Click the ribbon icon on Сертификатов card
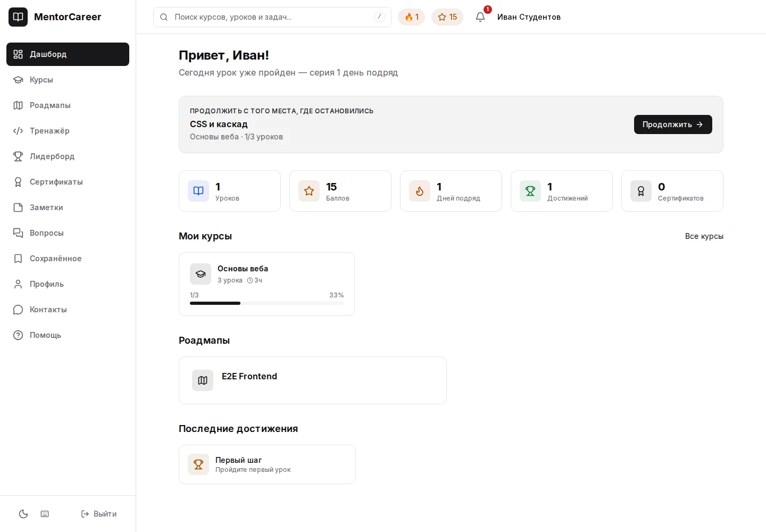Image resolution: width=766 pixels, height=532 pixels. 641,191
